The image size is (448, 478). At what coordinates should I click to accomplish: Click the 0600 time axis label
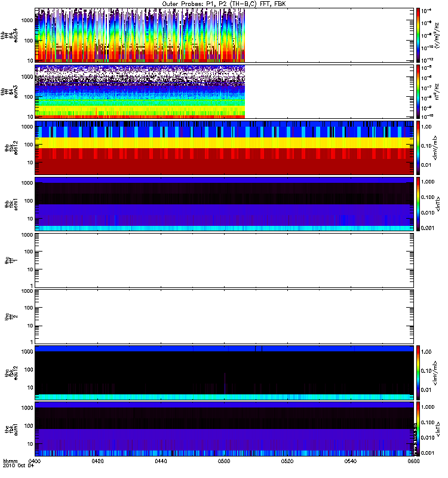[413, 461]
